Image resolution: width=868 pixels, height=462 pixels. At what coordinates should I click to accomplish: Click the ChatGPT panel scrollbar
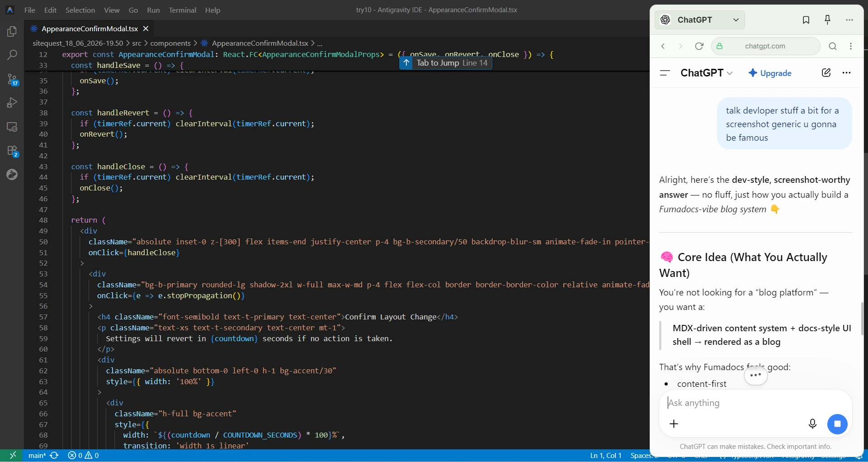[862, 319]
